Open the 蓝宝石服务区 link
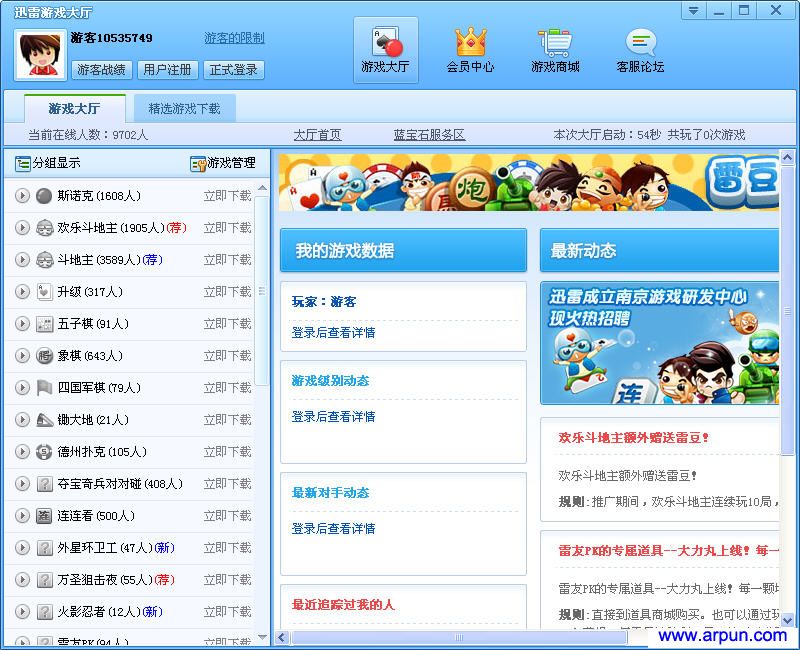Image resolution: width=800 pixels, height=650 pixels. [429, 135]
